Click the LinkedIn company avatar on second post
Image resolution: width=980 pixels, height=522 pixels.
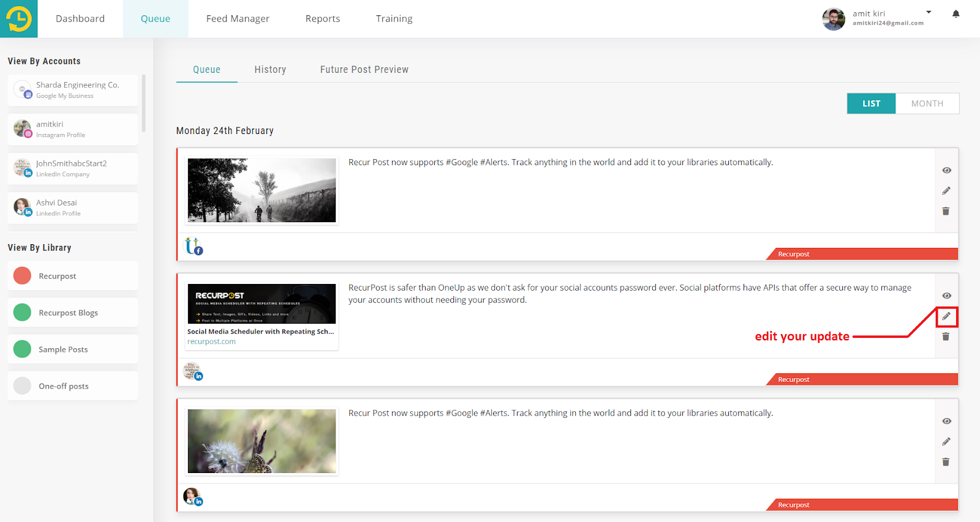tap(193, 371)
